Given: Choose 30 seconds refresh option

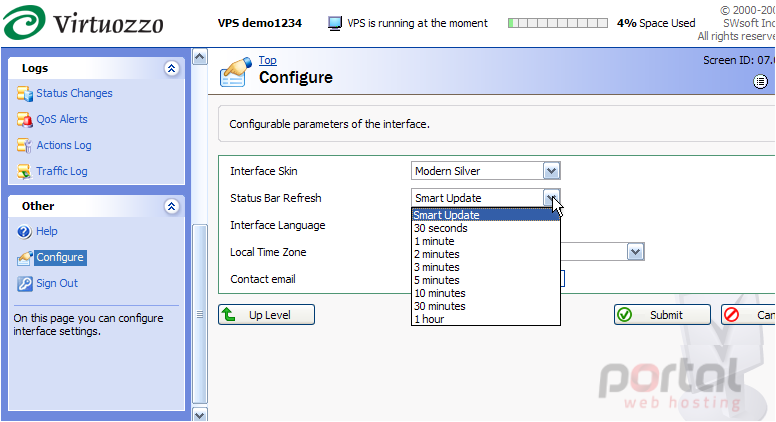Looking at the screenshot, I should pos(485,228).
